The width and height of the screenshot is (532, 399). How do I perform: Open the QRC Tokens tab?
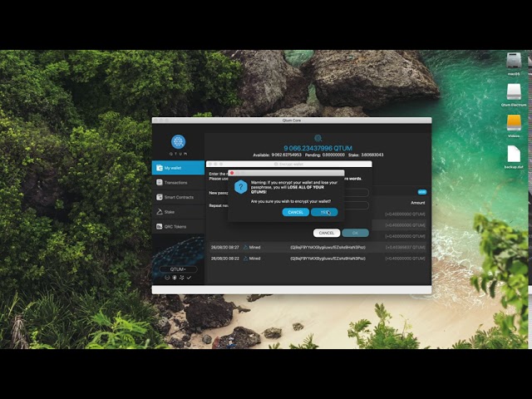[x=178, y=226]
